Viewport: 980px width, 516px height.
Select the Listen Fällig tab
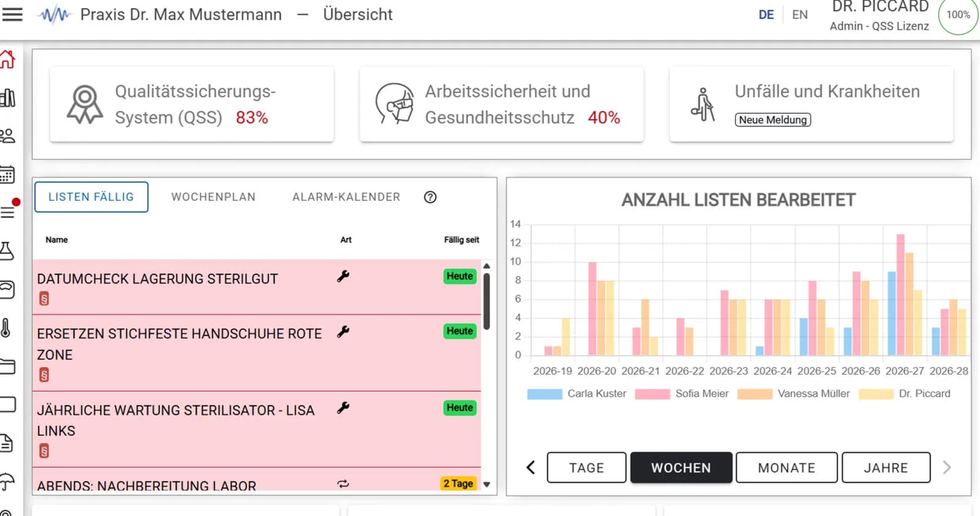click(x=91, y=197)
